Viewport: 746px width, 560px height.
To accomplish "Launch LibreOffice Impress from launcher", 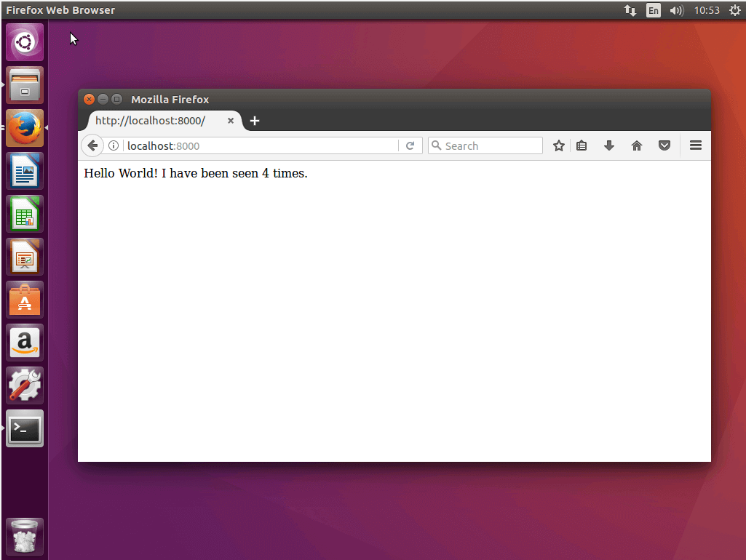I will coord(25,257).
